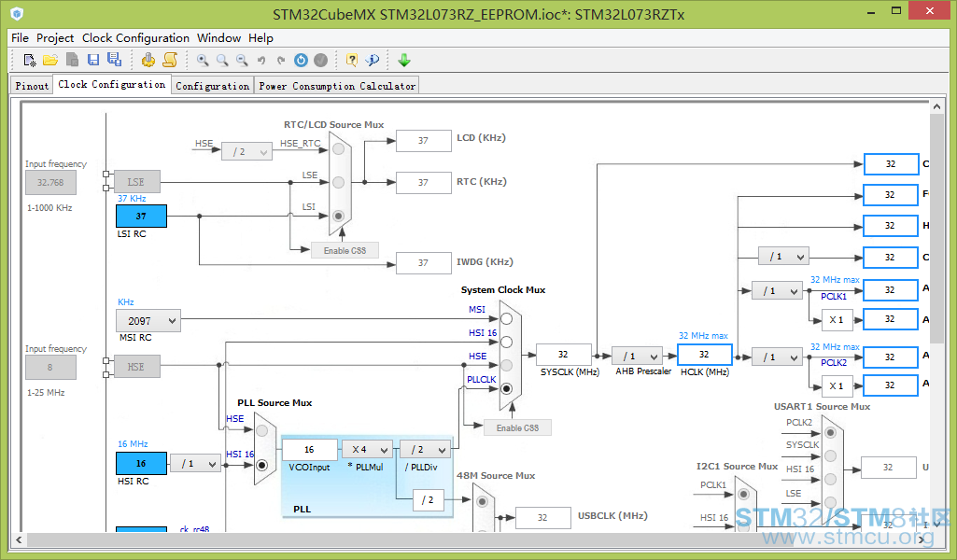957x560 pixels.
Task: Click the LSE oscillator block
Action: click(x=136, y=182)
